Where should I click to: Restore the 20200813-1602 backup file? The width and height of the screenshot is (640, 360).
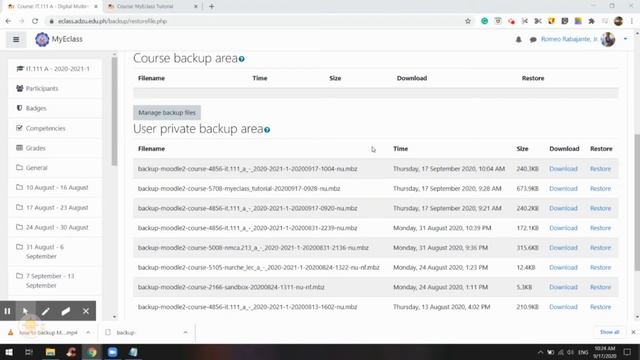(x=600, y=307)
